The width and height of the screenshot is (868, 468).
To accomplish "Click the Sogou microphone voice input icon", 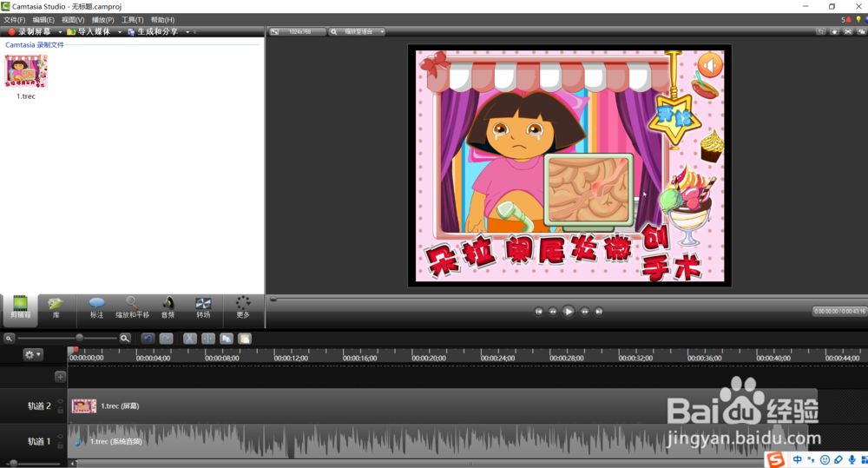I will pos(852,459).
